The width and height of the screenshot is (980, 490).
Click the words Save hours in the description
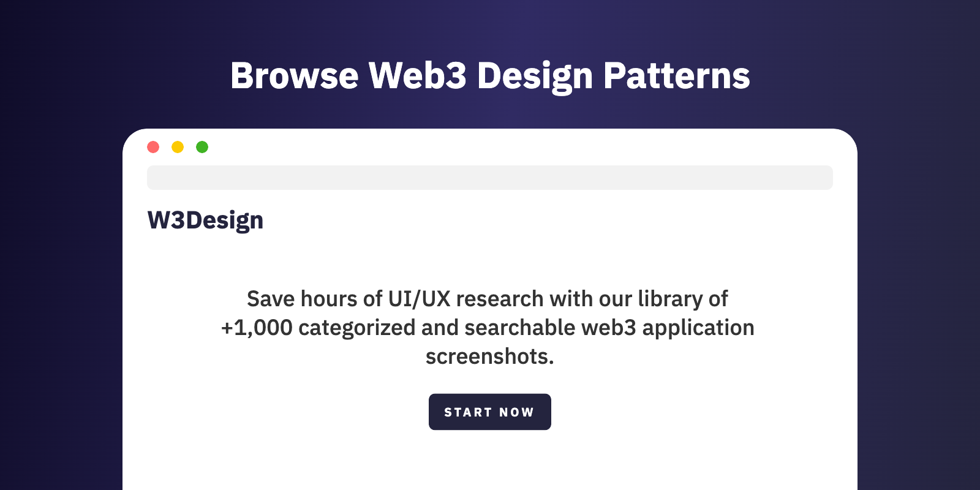(x=302, y=299)
